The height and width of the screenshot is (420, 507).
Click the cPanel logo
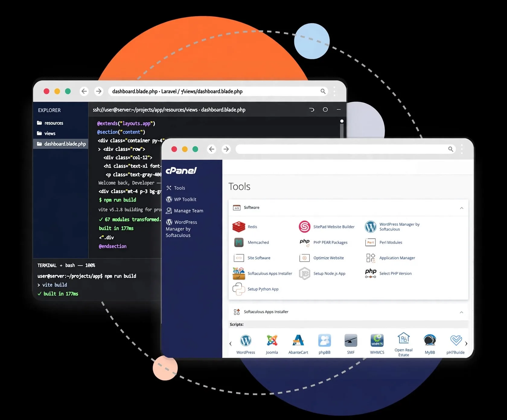181,171
